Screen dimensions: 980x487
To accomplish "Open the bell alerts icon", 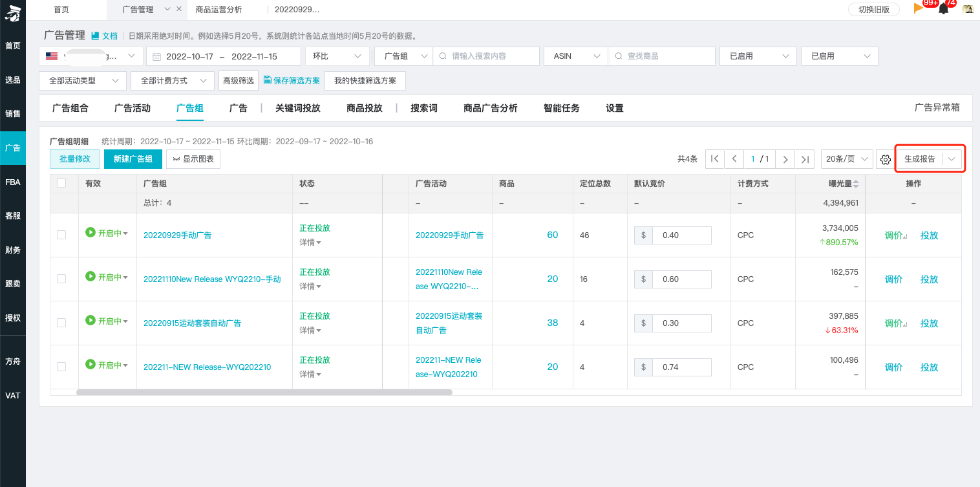I will [944, 9].
